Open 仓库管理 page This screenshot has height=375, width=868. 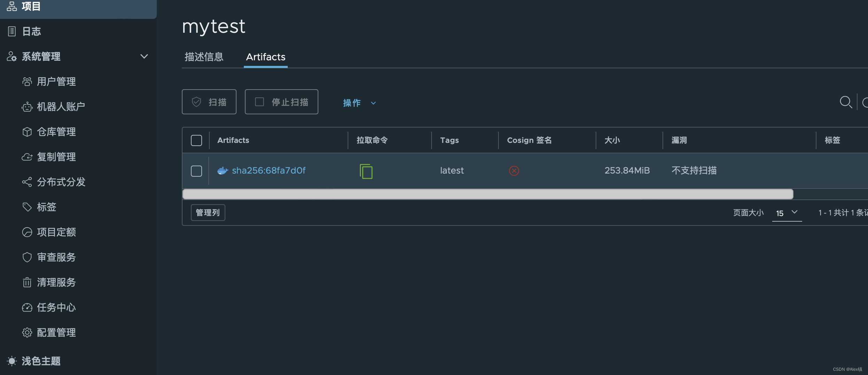(56, 132)
